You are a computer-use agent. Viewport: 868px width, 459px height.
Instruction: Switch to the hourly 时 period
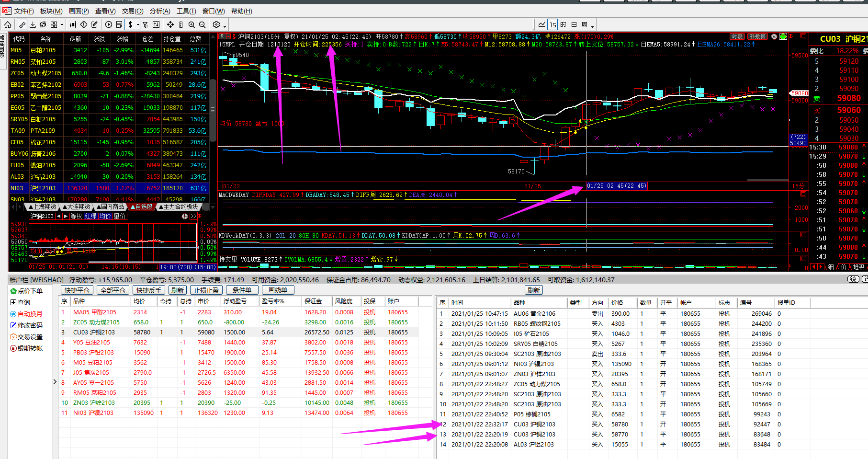point(563,24)
